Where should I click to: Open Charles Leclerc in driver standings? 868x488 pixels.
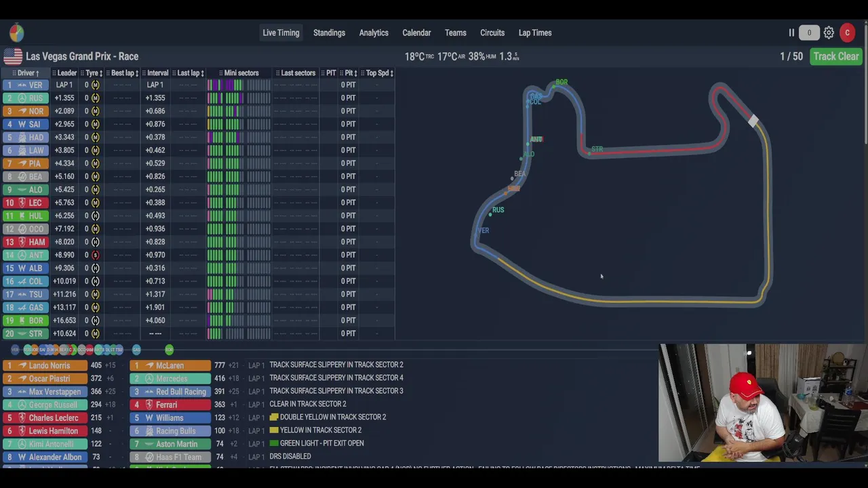pos(45,418)
